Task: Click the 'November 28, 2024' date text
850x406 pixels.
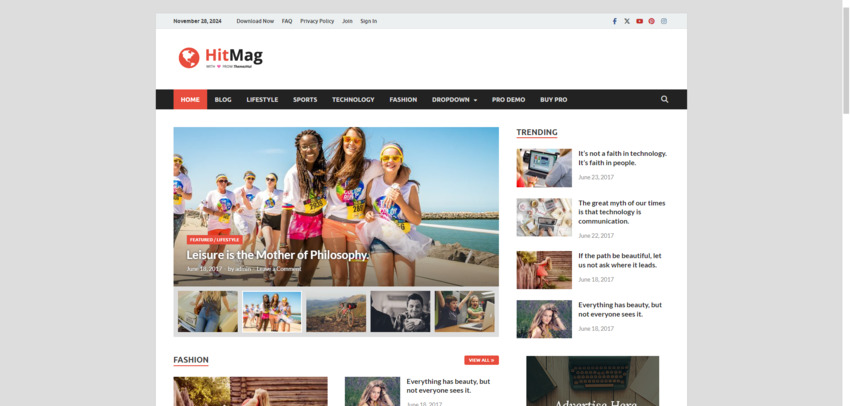Action: 197,21
